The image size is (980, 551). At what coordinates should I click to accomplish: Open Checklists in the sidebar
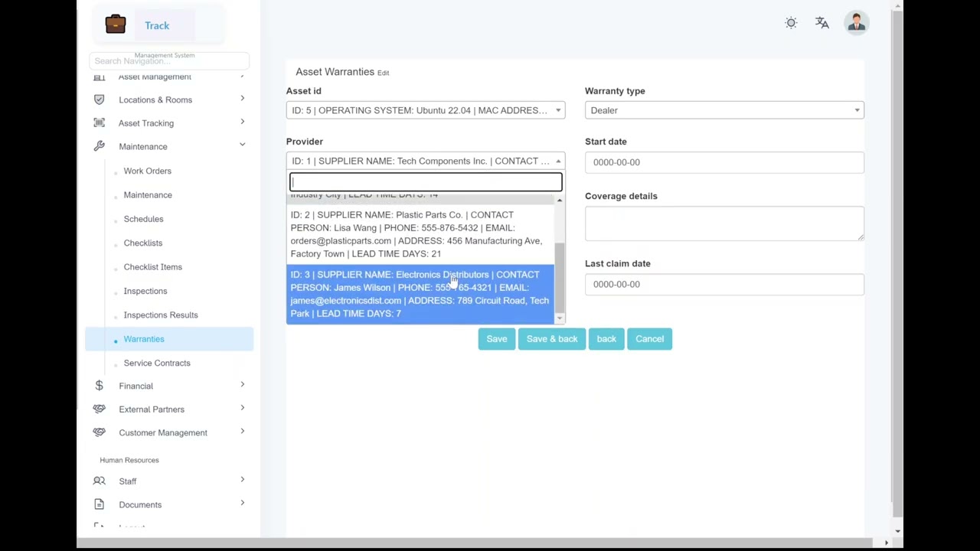(x=142, y=243)
